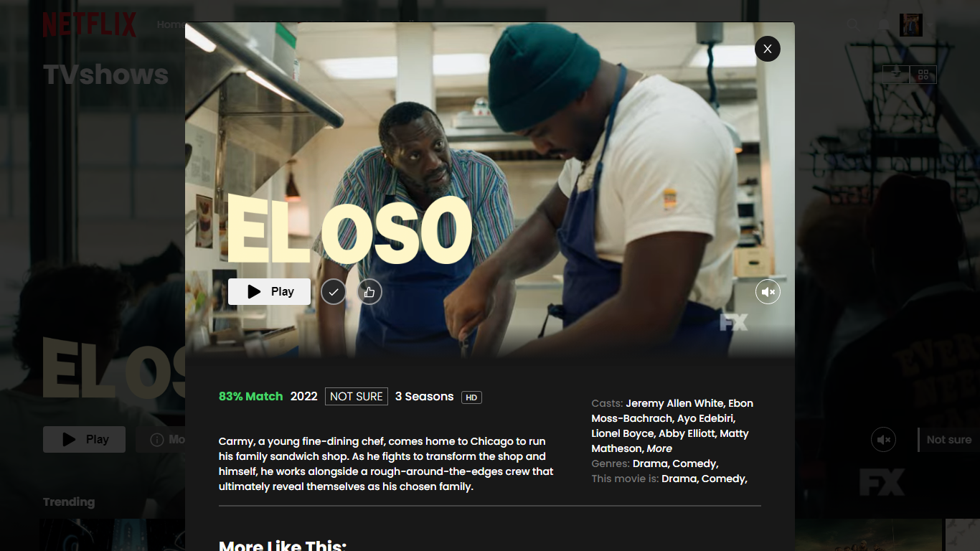Toggle mute on the background hero video
Image resolution: width=980 pixels, height=551 pixels.
(x=884, y=440)
